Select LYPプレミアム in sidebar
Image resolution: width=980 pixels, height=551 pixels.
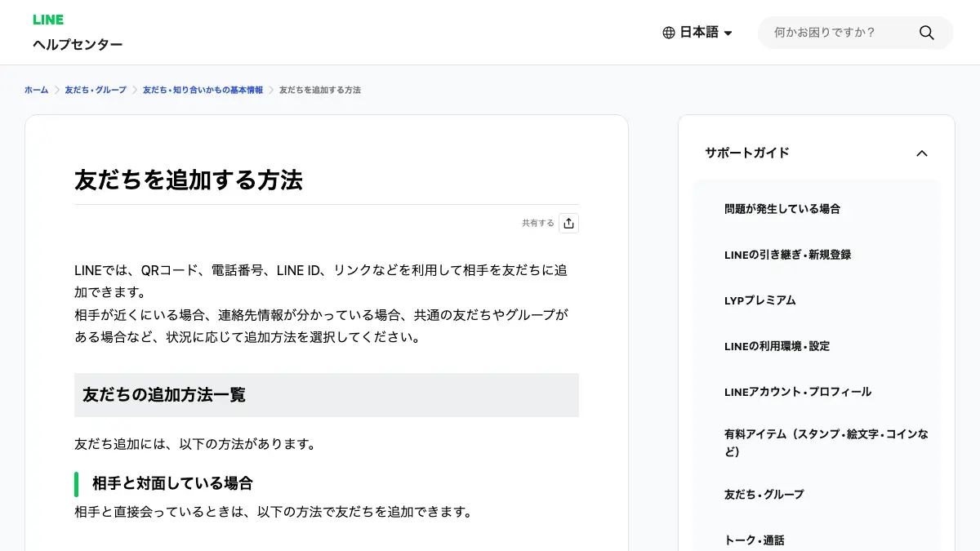pyautogui.click(x=759, y=300)
